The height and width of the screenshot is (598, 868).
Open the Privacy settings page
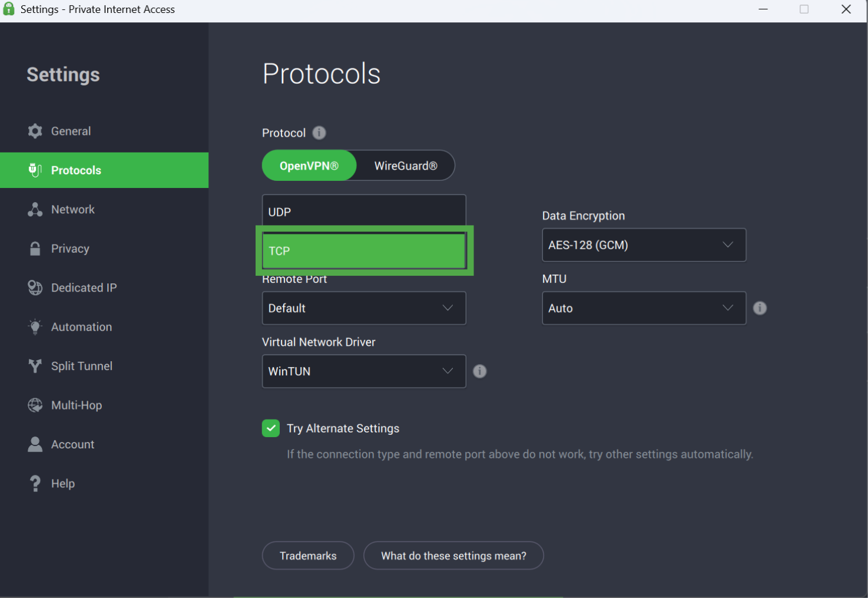pos(104,249)
